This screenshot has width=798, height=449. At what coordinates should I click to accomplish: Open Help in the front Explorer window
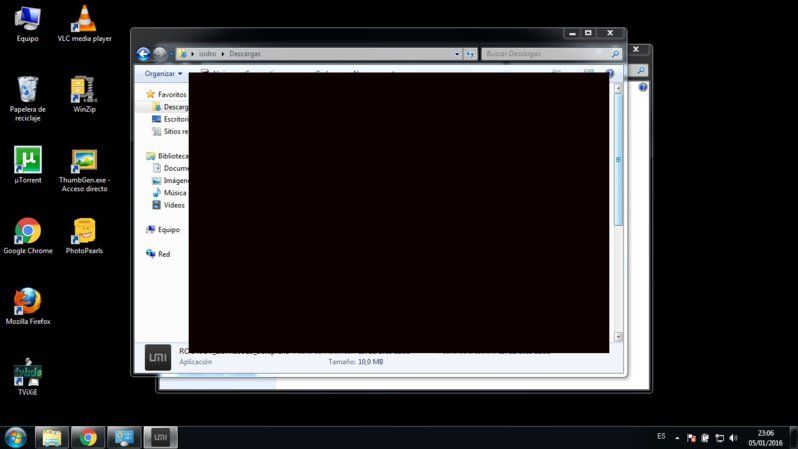coord(610,73)
